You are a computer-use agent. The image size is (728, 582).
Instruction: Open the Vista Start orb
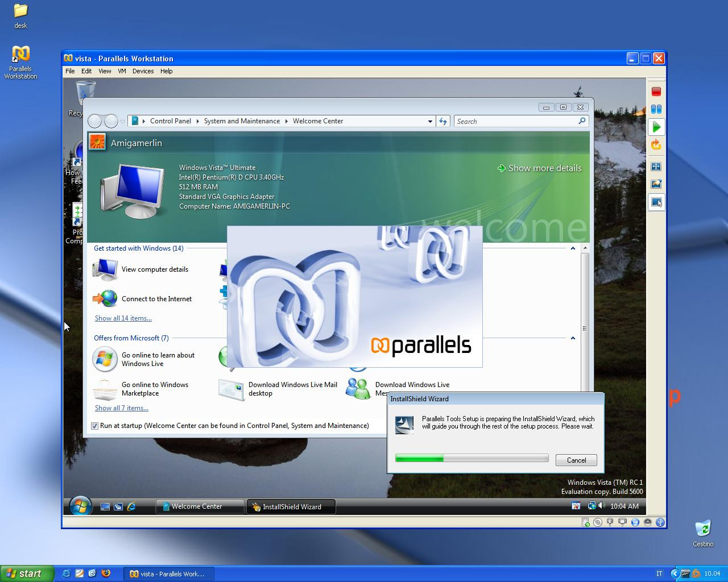tap(80, 505)
